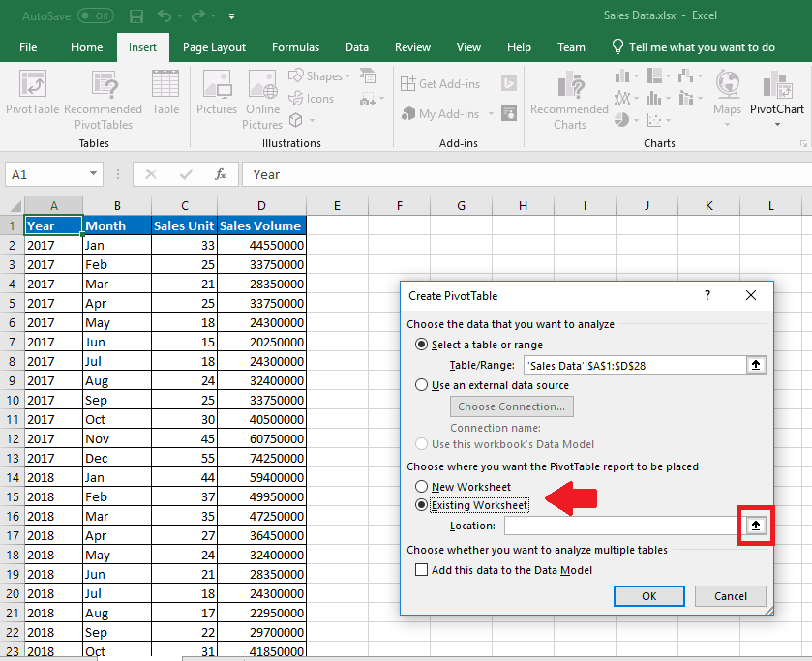Choose Use an external data source
Viewport: 812px width, 661px height.
(421, 385)
